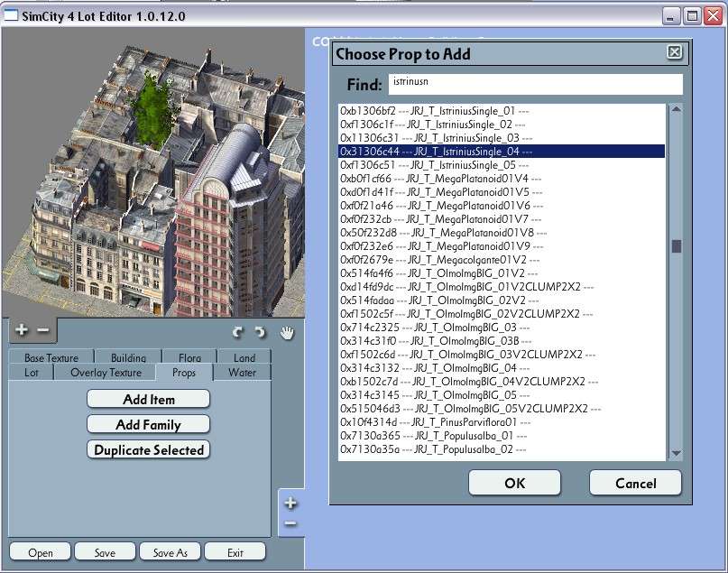This screenshot has height=573, width=728.
Task: Click the minus icon beside the right panel
Action: tap(290, 523)
